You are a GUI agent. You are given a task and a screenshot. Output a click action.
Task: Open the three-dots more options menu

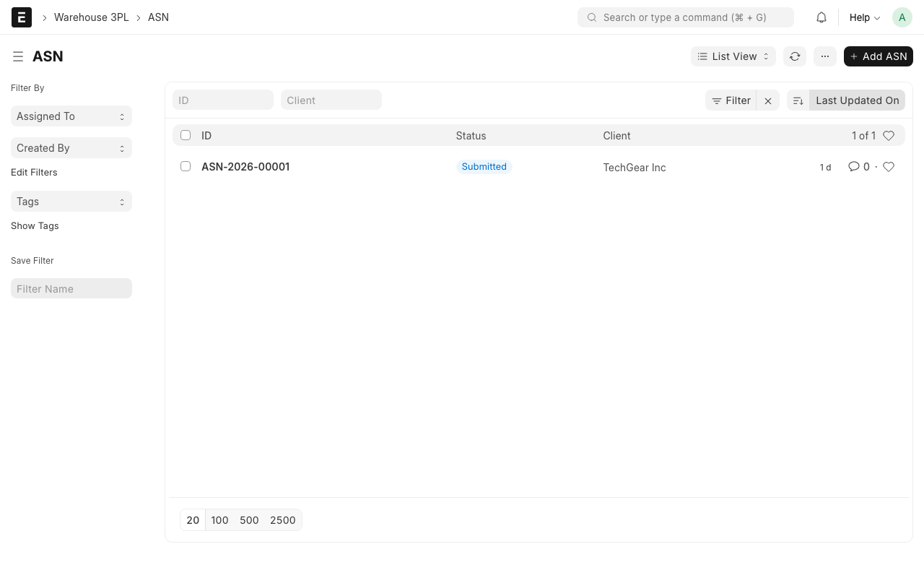(x=825, y=56)
